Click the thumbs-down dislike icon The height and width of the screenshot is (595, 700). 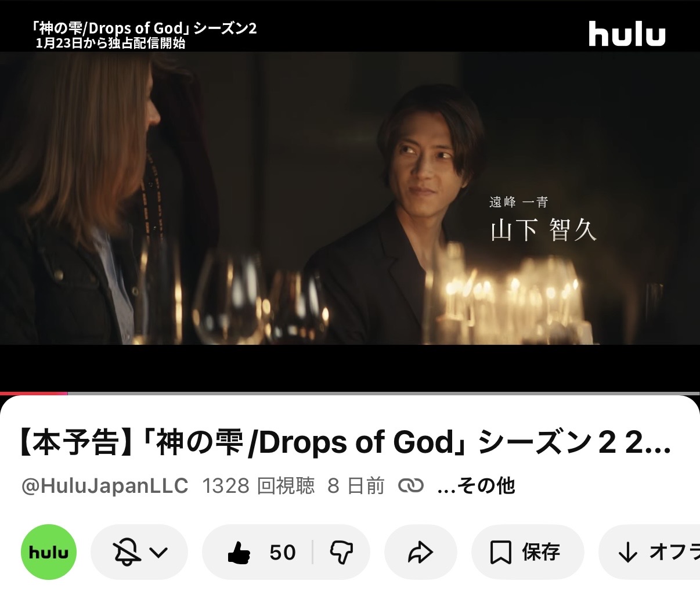tap(341, 552)
